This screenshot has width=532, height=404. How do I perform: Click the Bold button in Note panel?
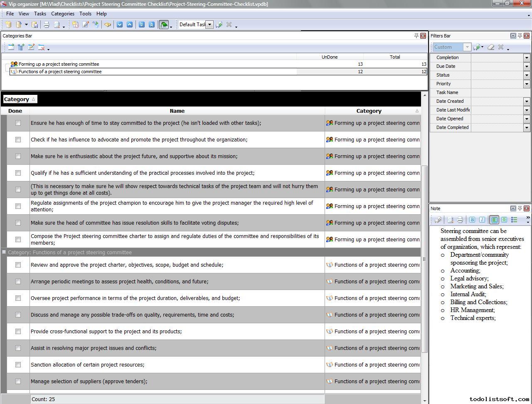[472, 220]
